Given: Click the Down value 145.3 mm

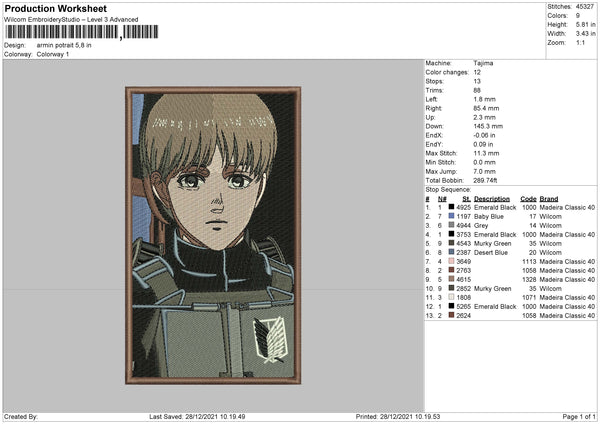Looking at the screenshot, I should pos(488,126).
